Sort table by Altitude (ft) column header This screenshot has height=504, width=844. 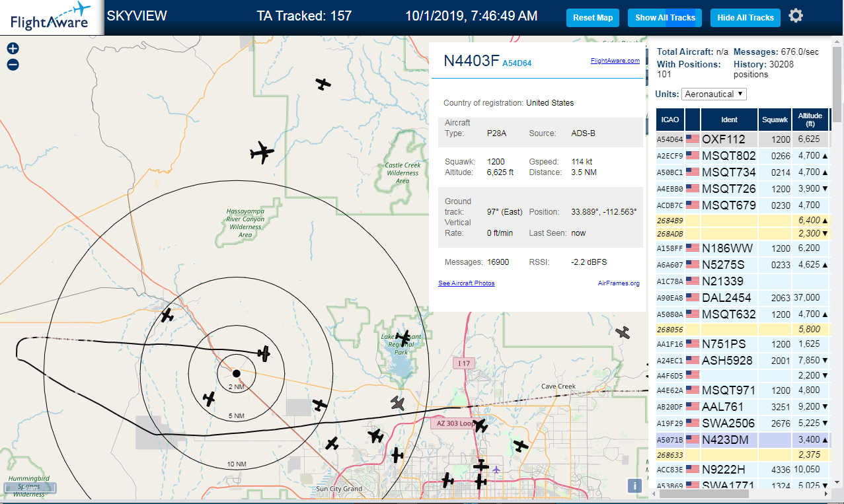point(810,120)
